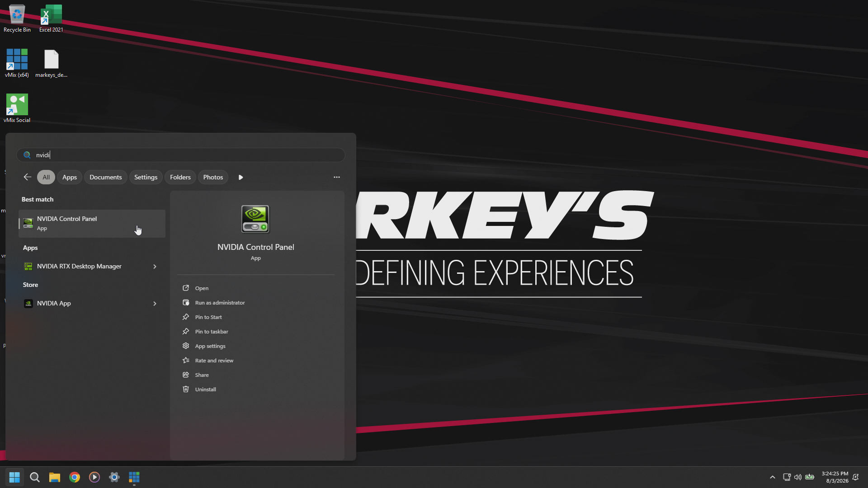The image size is (868, 488).
Task: Filter results by Settings
Action: (146, 177)
